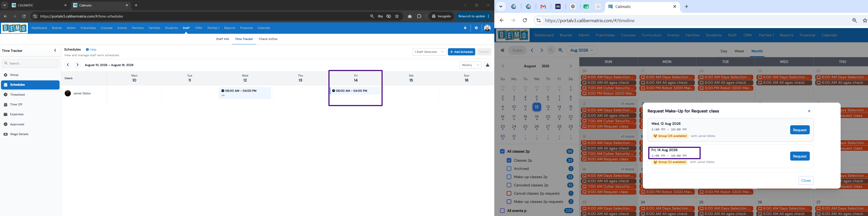Request make-up for Fri, 14 Aug 2026
868x216 pixels.
pyautogui.click(x=800, y=156)
